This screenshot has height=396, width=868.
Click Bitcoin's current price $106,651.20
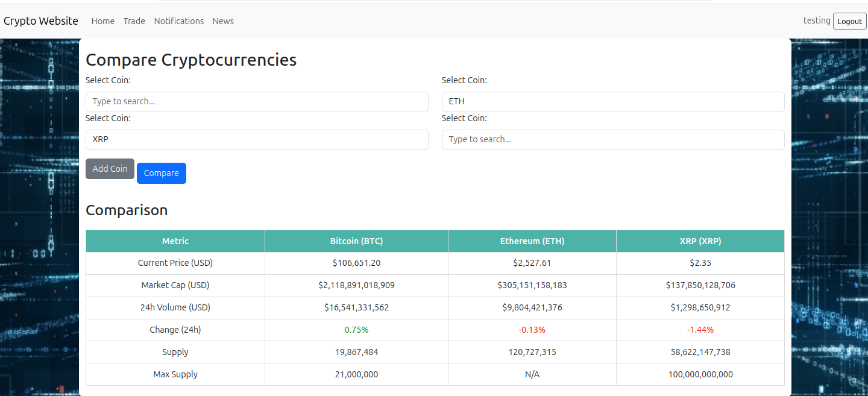click(356, 263)
